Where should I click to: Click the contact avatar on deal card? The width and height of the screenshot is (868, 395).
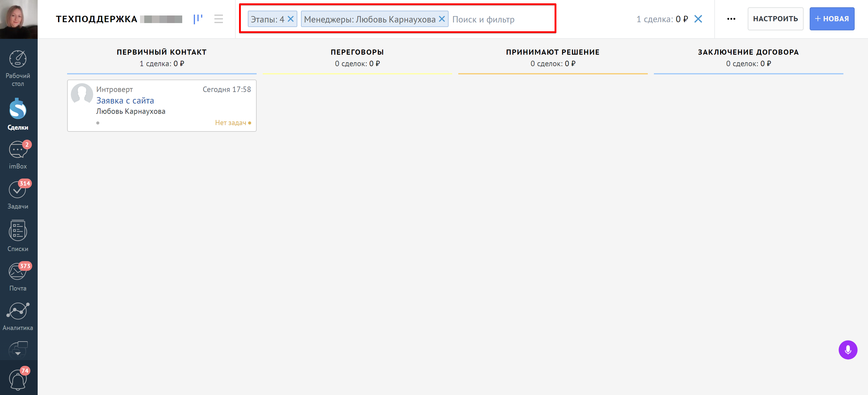point(82,94)
